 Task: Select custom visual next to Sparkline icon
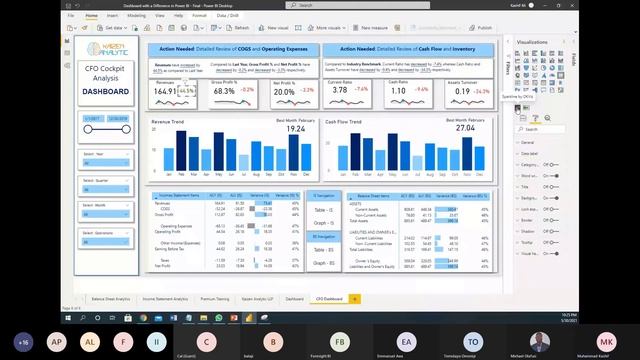coord(527,108)
